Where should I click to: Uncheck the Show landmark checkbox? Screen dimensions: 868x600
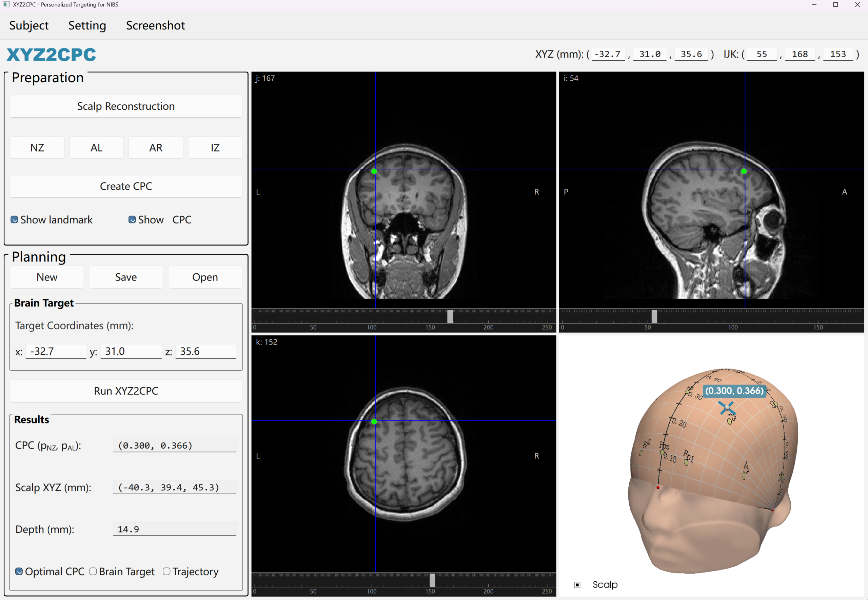tap(14, 220)
